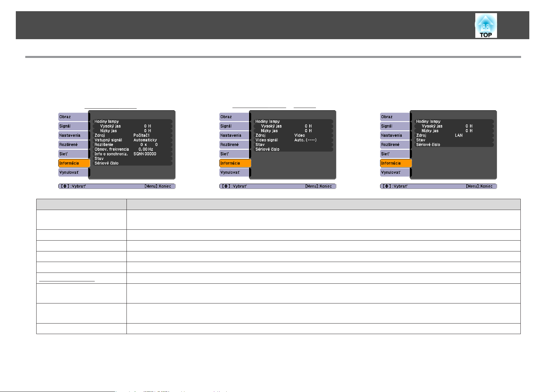The height and width of the screenshot is (392, 555).
Task: Open Nastavenia tab in the LAN source menu
Action: 395,135
